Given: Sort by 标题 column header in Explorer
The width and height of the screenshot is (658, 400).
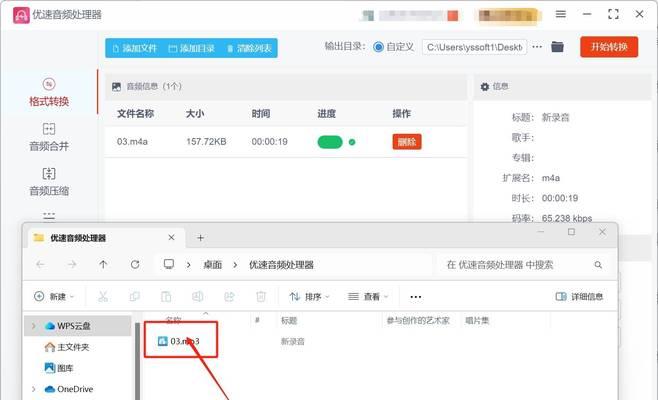Looking at the screenshot, I should [289, 321].
